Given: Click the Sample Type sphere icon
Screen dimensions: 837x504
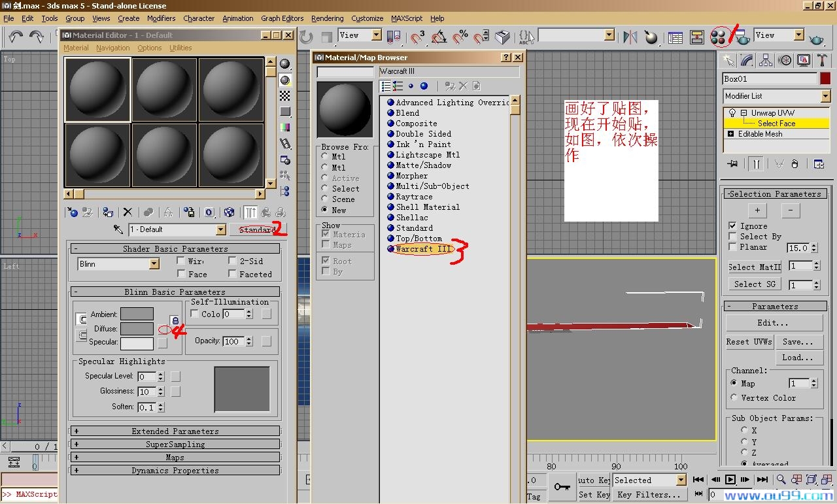Looking at the screenshot, I should tap(285, 64).
